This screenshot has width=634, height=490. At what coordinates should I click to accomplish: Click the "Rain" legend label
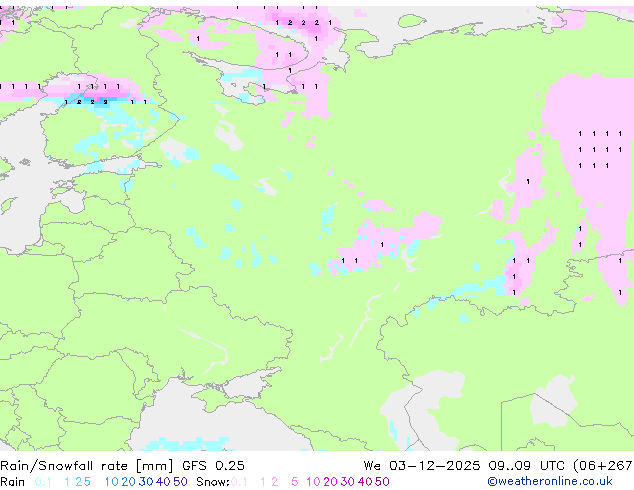pos(13,482)
